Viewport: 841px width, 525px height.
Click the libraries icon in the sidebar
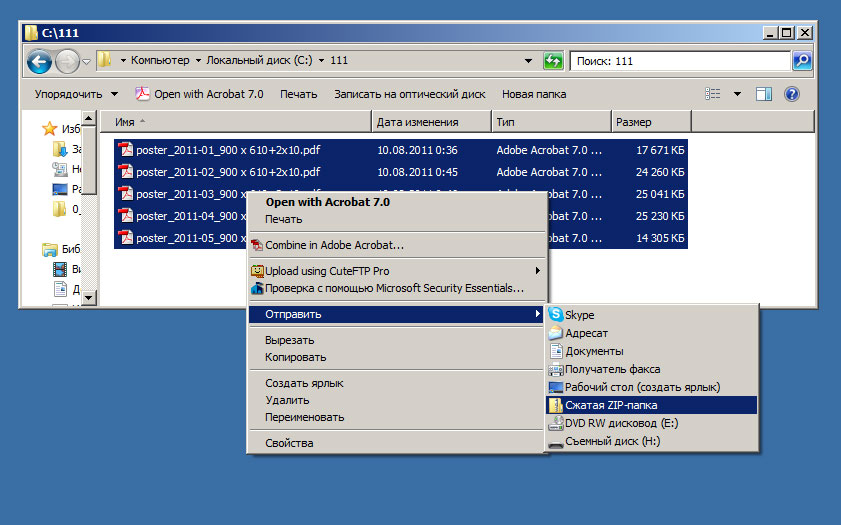(x=50, y=249)
